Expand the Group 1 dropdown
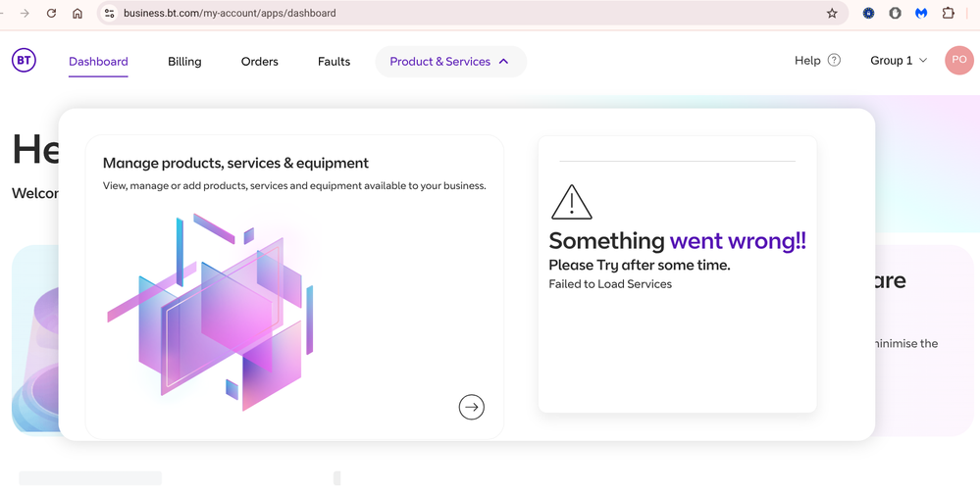Viewport: 980px width, 494px height. [898, 61]
